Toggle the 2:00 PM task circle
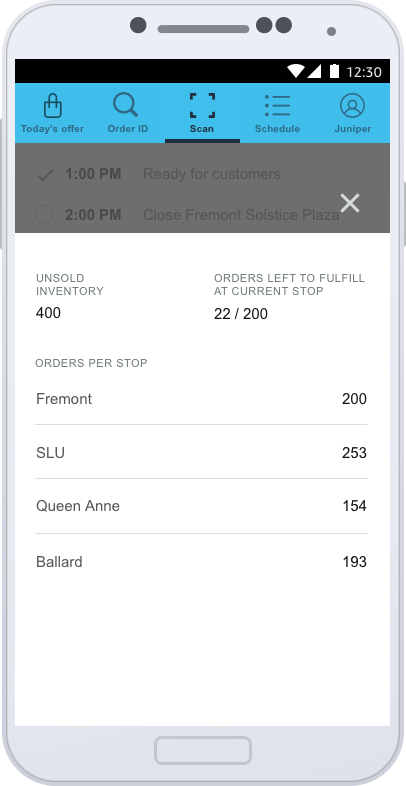406x786 pixels. click(x=44, y=215)
